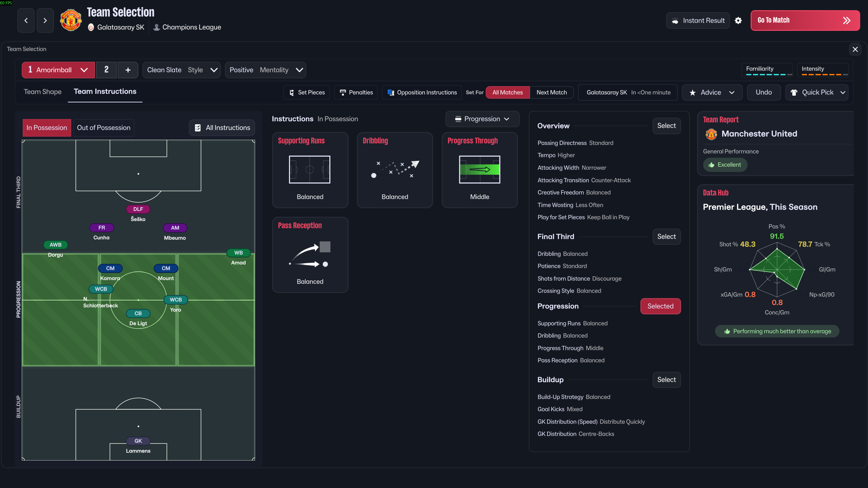The width and height of the screenshot is (868, 488).
Task: Add new tactic with plus icon
Action: (x=128, y=70)
